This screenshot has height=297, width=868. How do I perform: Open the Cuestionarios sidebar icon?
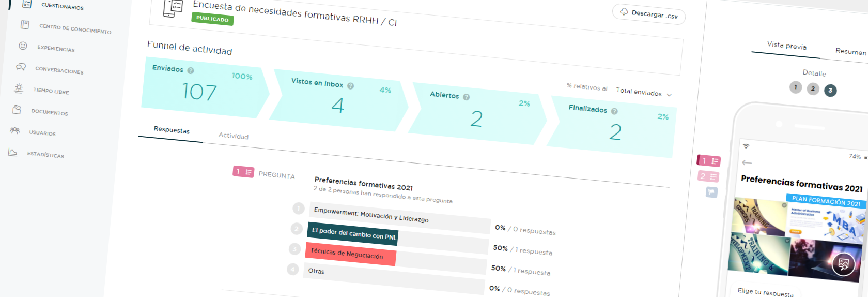click(27, 4)
